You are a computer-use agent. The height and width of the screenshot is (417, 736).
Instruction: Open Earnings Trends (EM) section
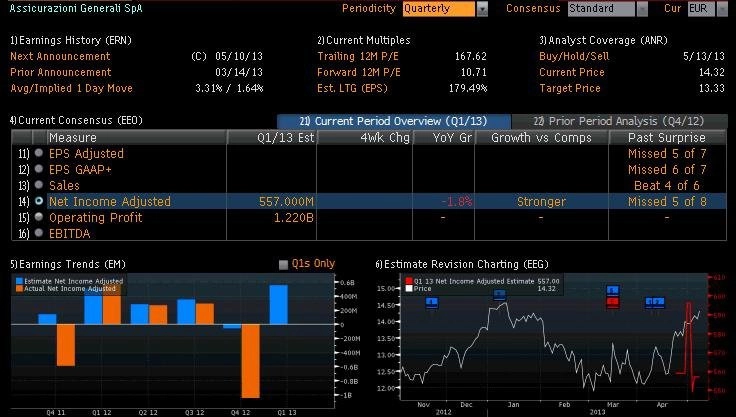(68, 264)
